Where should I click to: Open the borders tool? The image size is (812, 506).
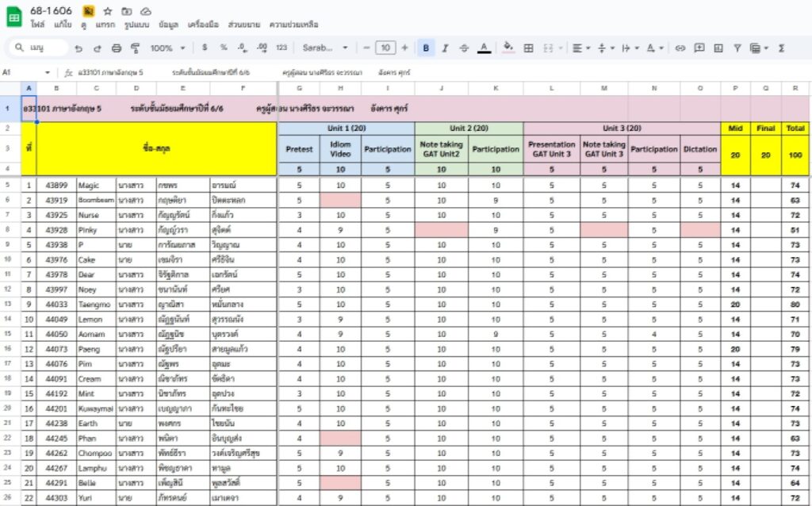click(528, 48)
